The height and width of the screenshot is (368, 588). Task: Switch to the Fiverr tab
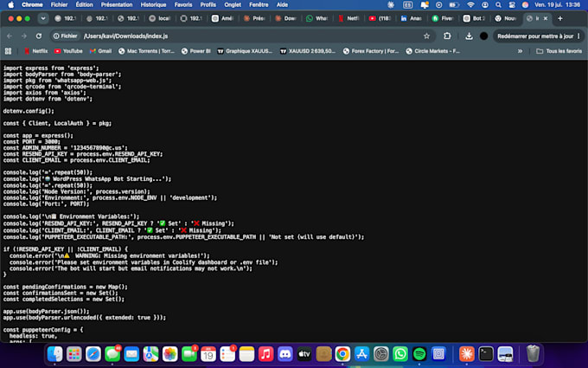[443, 18]
